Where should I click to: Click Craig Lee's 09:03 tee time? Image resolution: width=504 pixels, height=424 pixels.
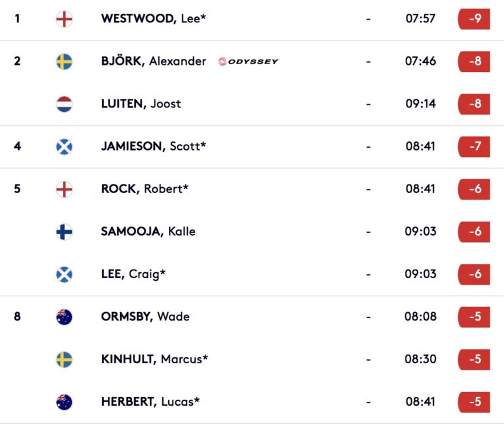coord(420,274)
